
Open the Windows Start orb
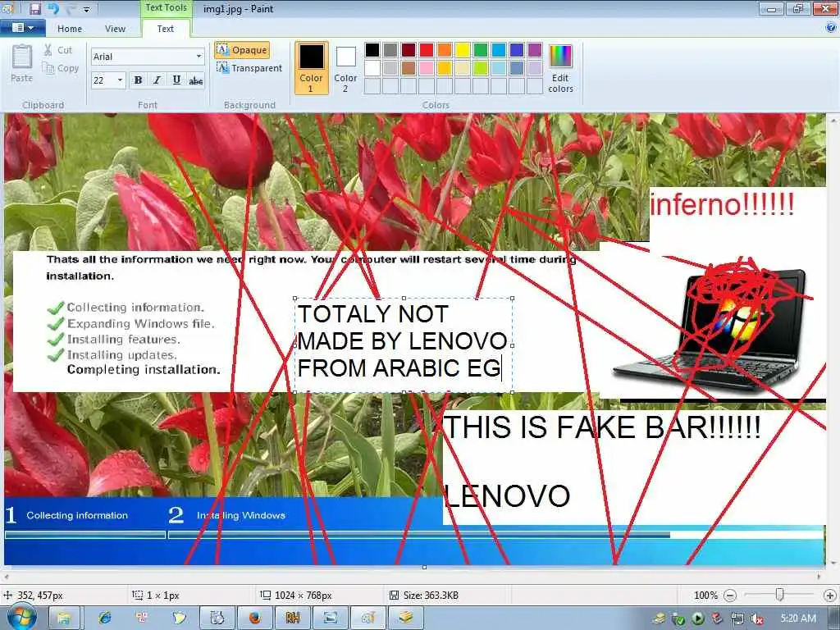[21, 617]
